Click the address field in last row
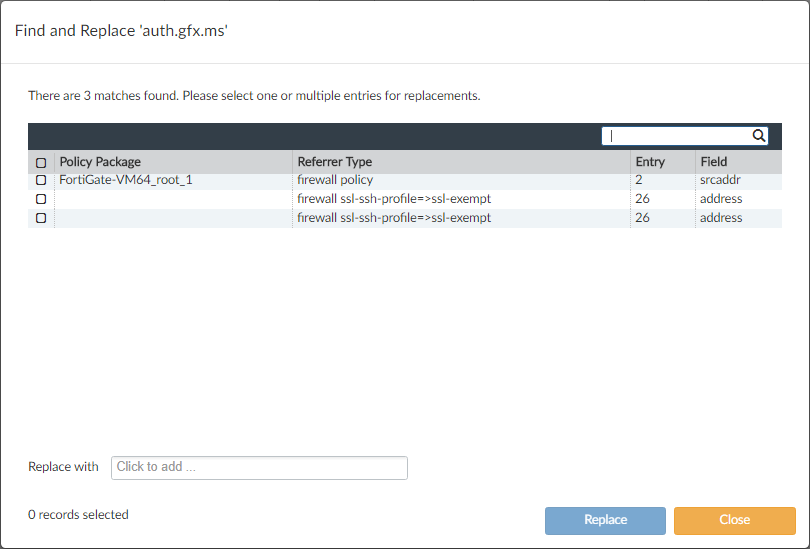The height and width of the screenshot is (549, 810). coord(721,218)
